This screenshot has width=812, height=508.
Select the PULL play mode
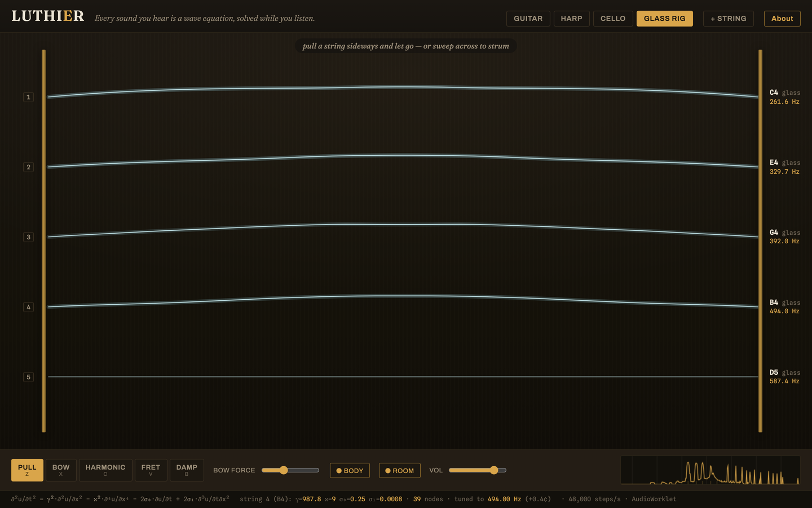27,470
